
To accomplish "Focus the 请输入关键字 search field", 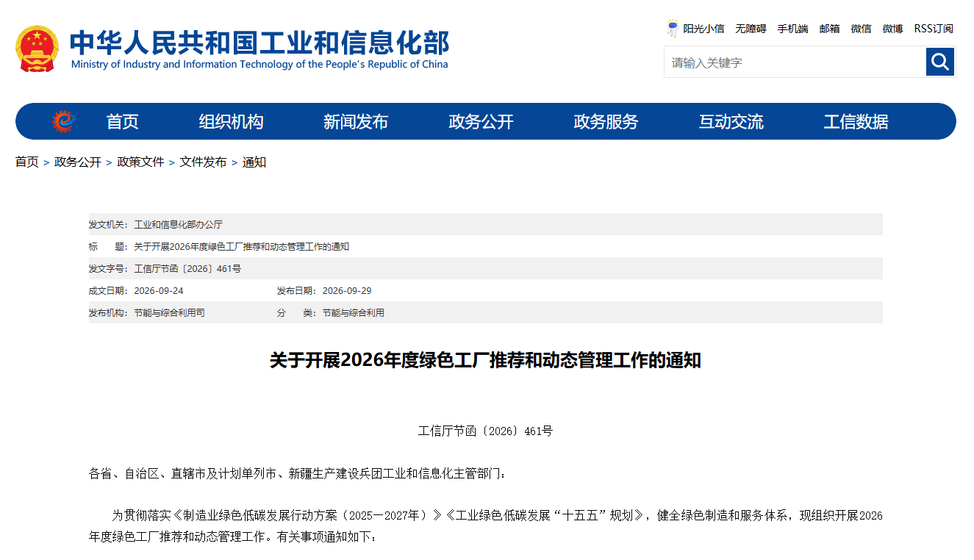I will (x=795, y=62).
